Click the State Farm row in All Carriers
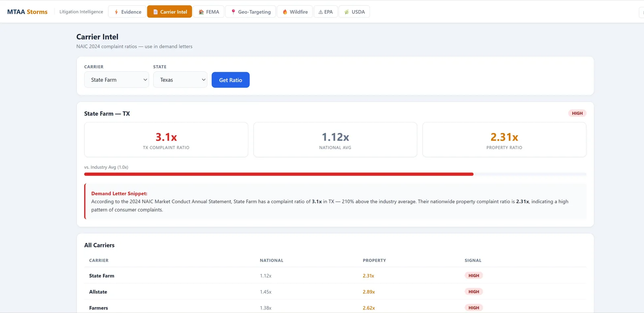The width and height of the screenshot is (644, 313). coord(335,276)
